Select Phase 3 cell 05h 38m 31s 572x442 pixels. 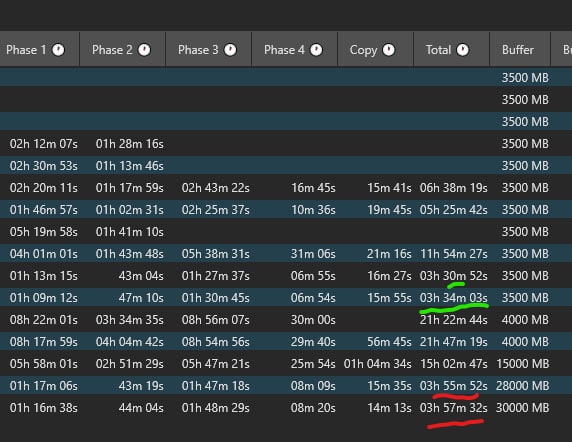(216, 254)
